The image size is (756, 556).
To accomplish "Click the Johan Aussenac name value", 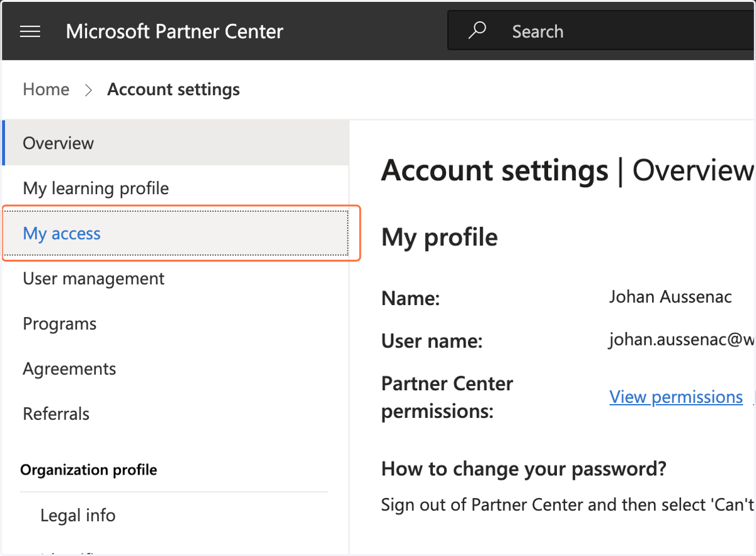I will coord(670,297).
